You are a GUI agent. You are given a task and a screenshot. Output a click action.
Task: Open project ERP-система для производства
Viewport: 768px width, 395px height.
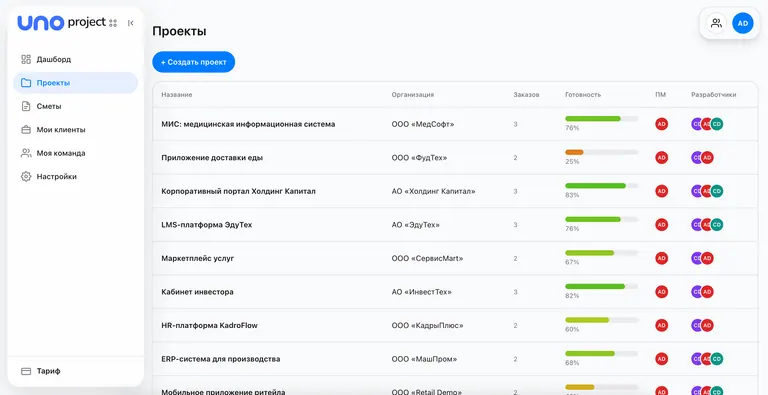[x=221, y=359]
